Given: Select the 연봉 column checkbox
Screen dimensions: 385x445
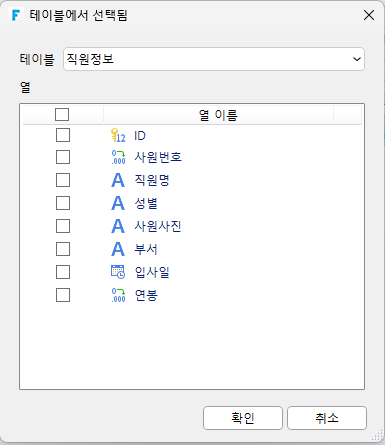Looking at the screenshot, I should click(63, 295).
